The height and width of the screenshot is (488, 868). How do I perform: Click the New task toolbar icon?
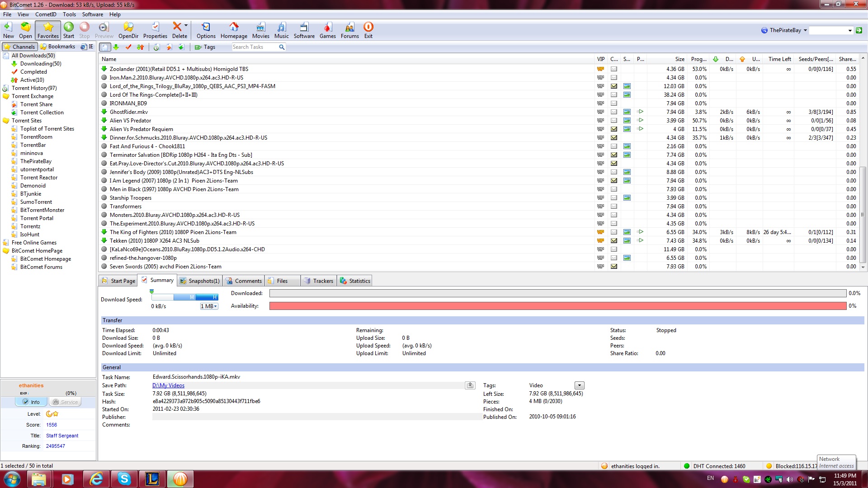tap(8, 30)
